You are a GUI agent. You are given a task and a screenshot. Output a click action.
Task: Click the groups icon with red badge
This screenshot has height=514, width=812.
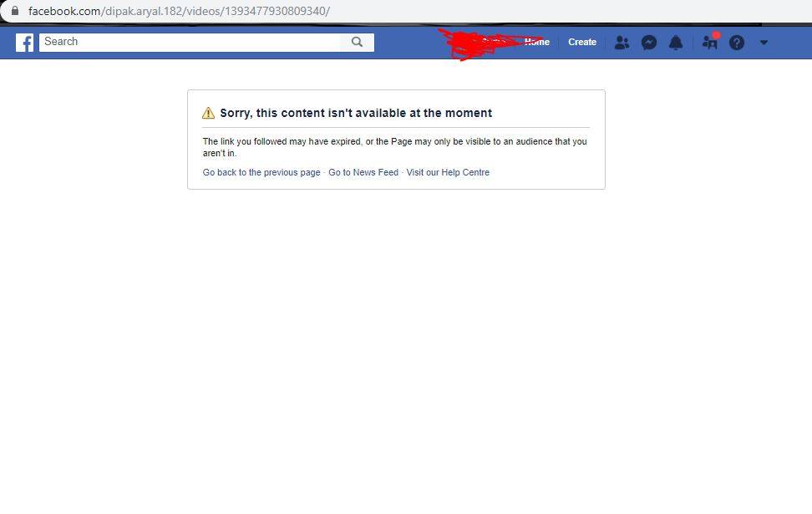[x=710, y=42]
